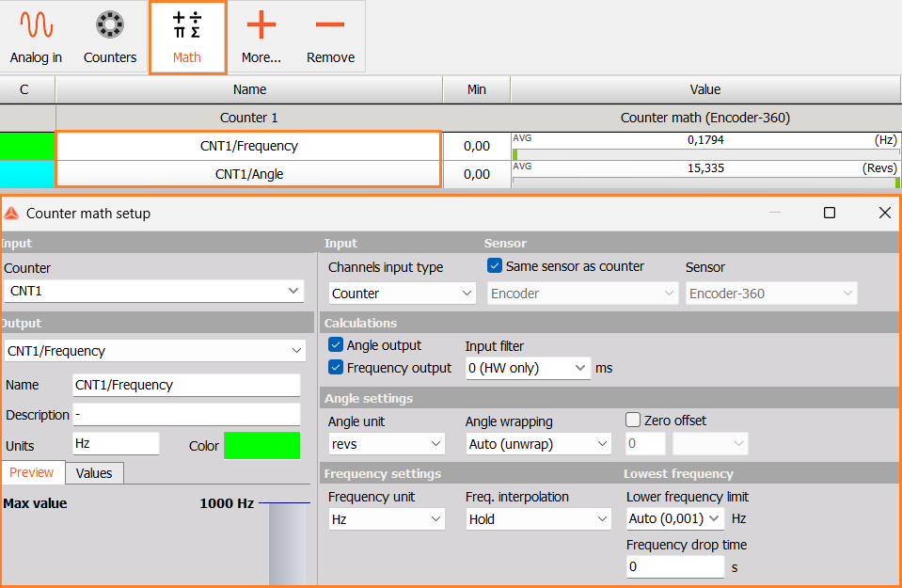Click the CNT1/Frequency min value 0,00
Viewport: 902px width, 588px height.
(476, 146)
